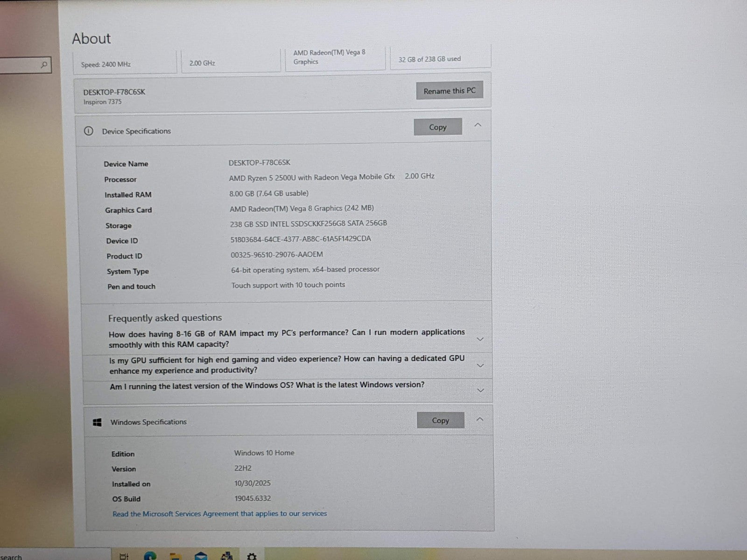Copy the Windows Specifications details
Image resolution: width=747 pixels, height=560 pixels.
(x=440, y=420)
